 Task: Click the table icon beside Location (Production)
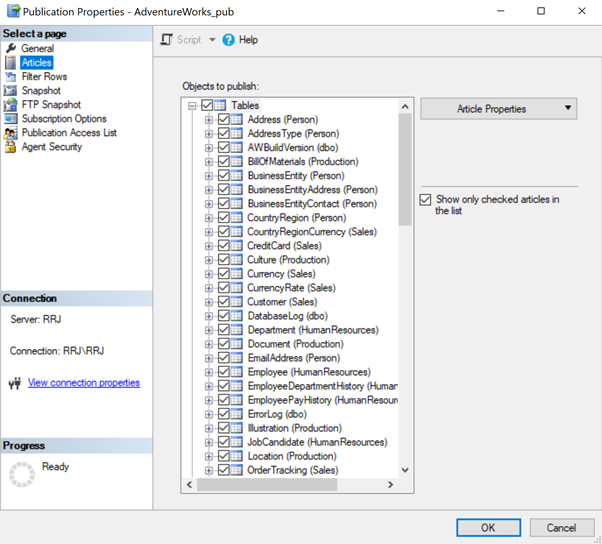[236, 456]
